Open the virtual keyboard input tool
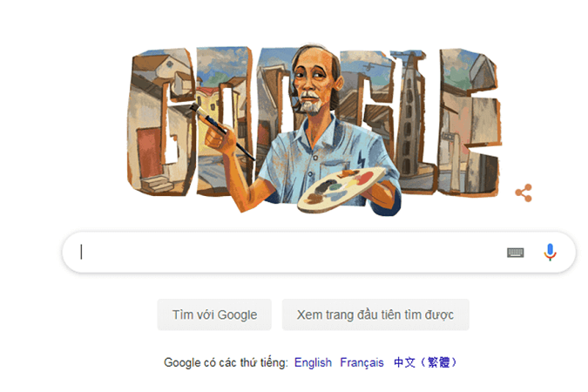588x392 pixels. coord(515,253)
